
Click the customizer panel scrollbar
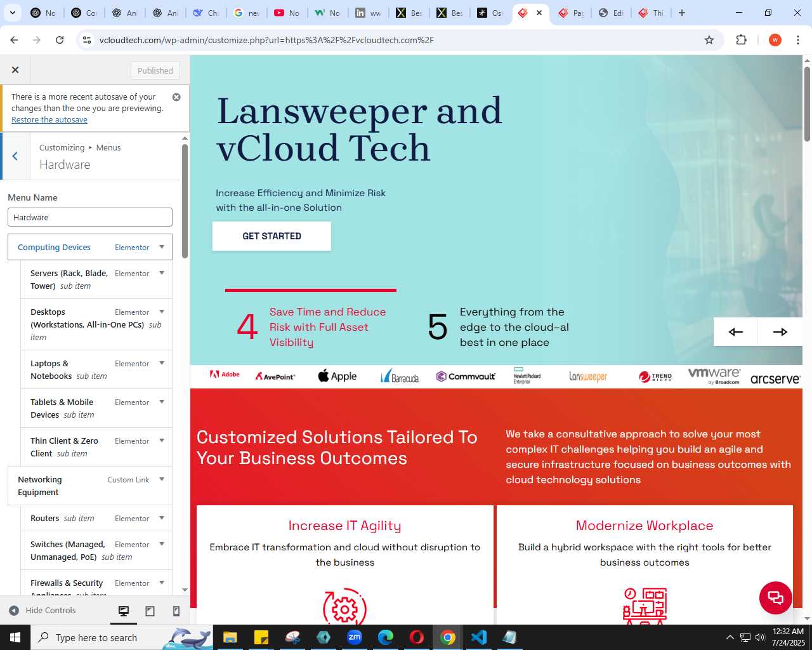pos(185,201)
